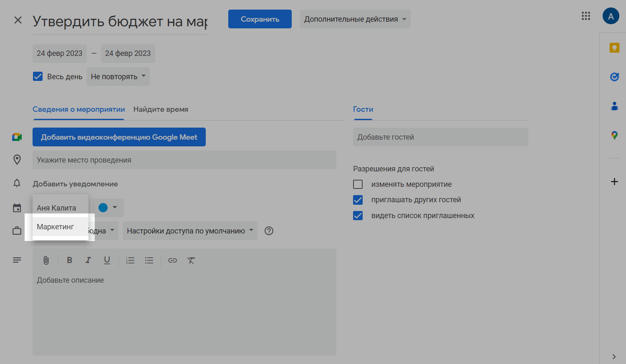Screen dimensions: 626x364
Task: Click the 'Сохранить' button
Action: (260, 19)
